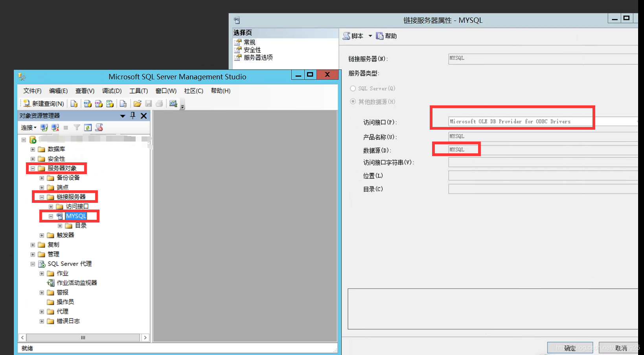Screen dimensions: 644x355
Task: Close the 对象资源管理器 panel
Action: (x=144, y=116)
